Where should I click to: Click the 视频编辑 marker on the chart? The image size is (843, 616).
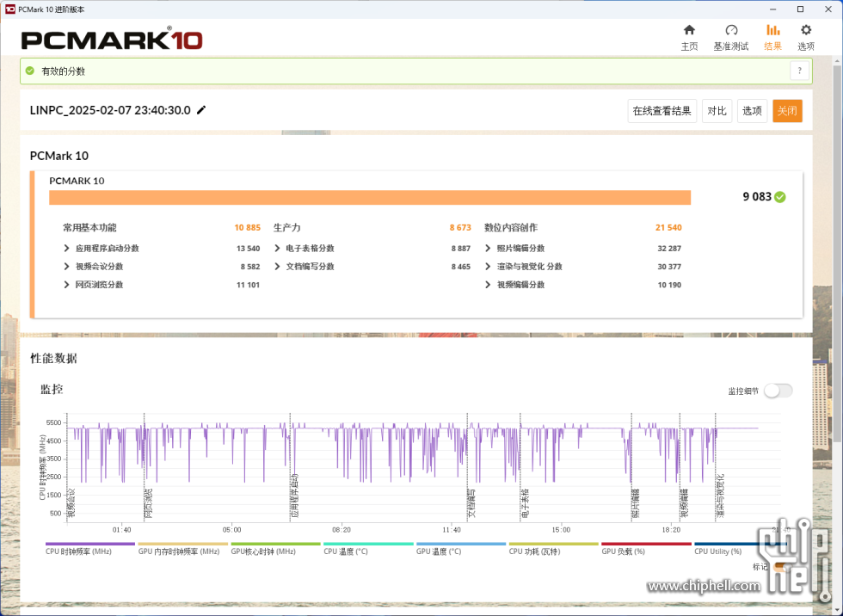click(685, 503)
